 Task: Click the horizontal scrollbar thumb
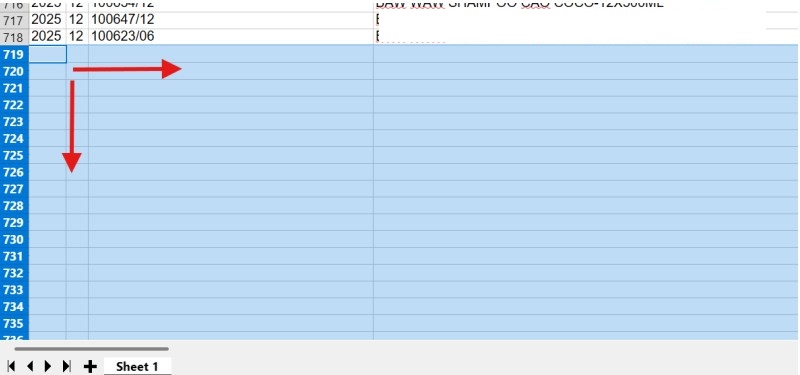[x=92, y=349]
